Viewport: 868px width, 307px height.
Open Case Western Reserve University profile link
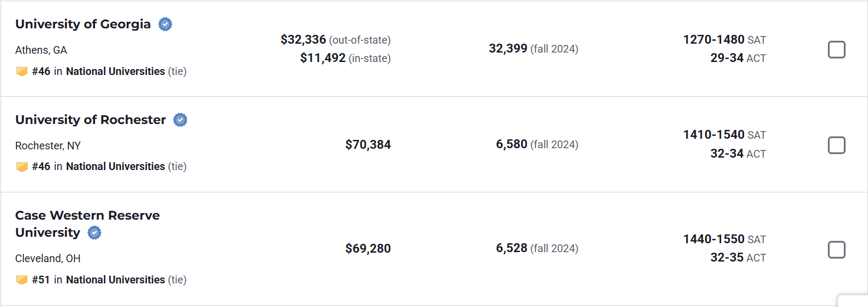click(87, 216)
